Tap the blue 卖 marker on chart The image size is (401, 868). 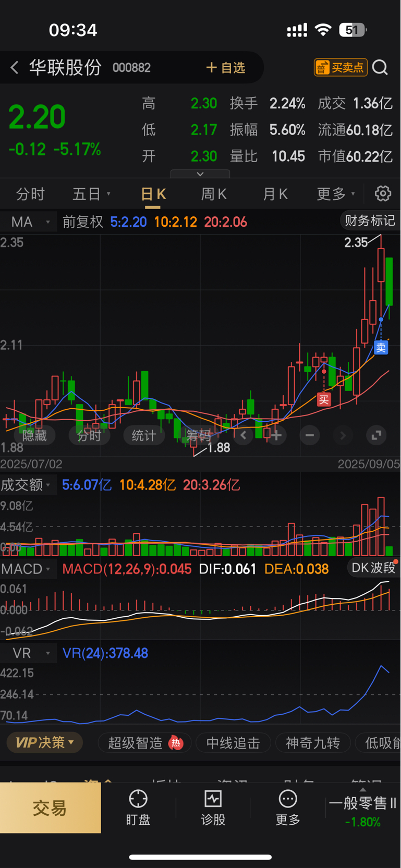(381, 347)
